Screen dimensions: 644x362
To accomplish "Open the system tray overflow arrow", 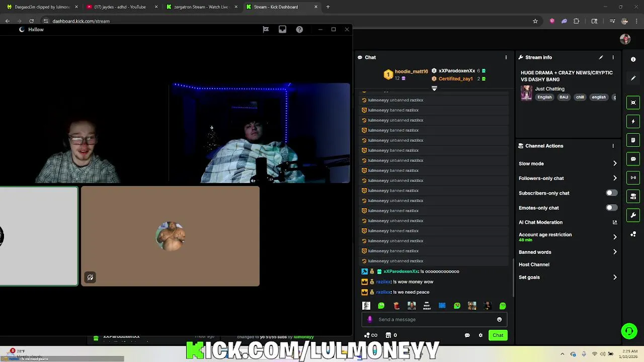I will click(562, 354).
